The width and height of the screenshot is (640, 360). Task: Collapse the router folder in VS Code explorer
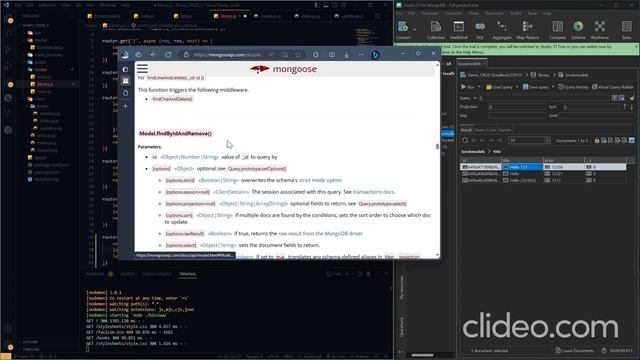click(41, 69)
